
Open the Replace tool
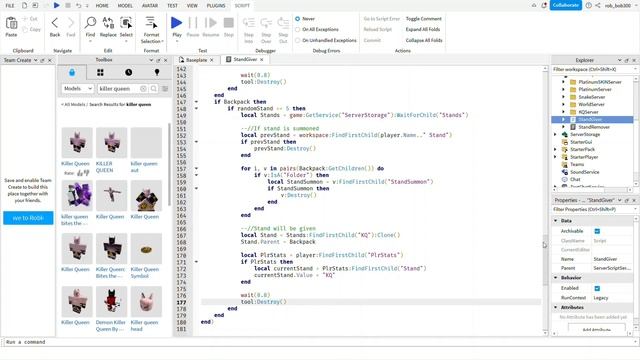108,23
